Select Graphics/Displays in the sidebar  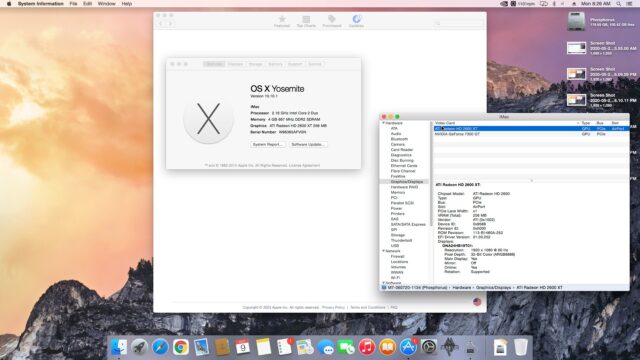pos(407,182)
